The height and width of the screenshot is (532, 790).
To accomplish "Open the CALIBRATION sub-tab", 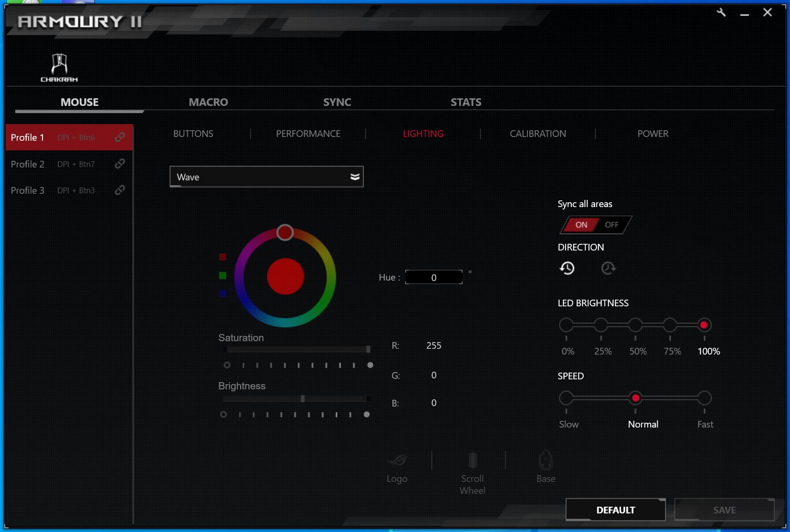I will 537,134.
